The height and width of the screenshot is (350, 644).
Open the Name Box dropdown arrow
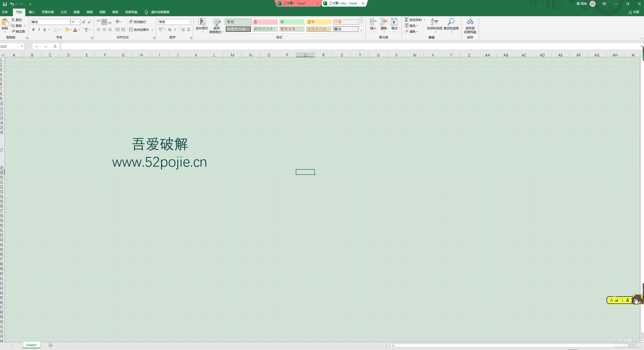22,46
